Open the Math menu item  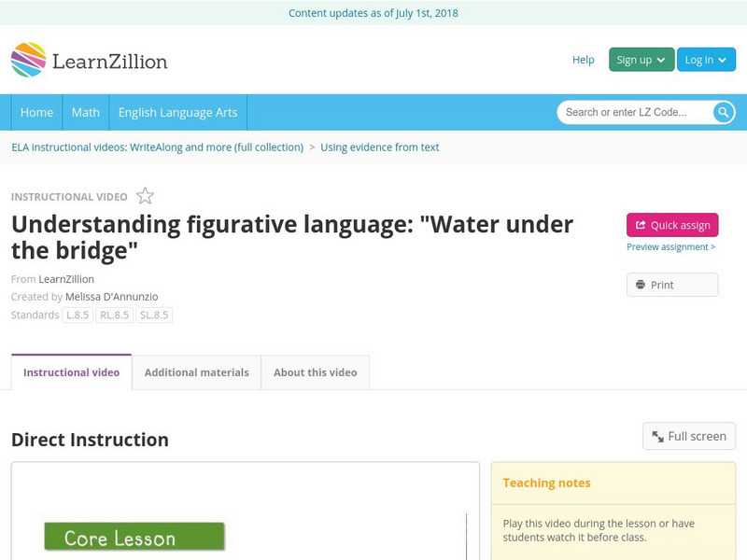86,112
